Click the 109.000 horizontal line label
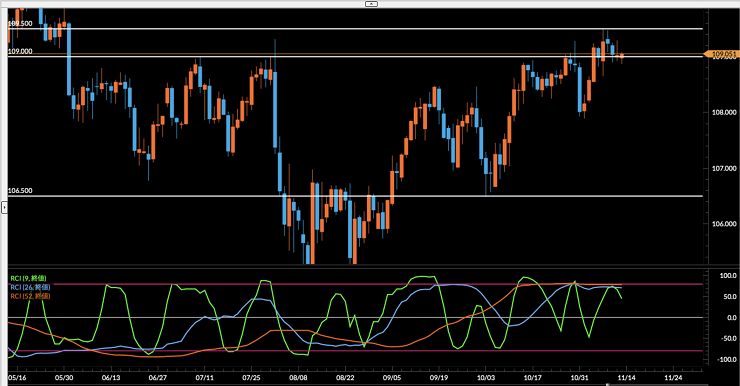This screenshot has height=386, width=740. coord(20,51)
